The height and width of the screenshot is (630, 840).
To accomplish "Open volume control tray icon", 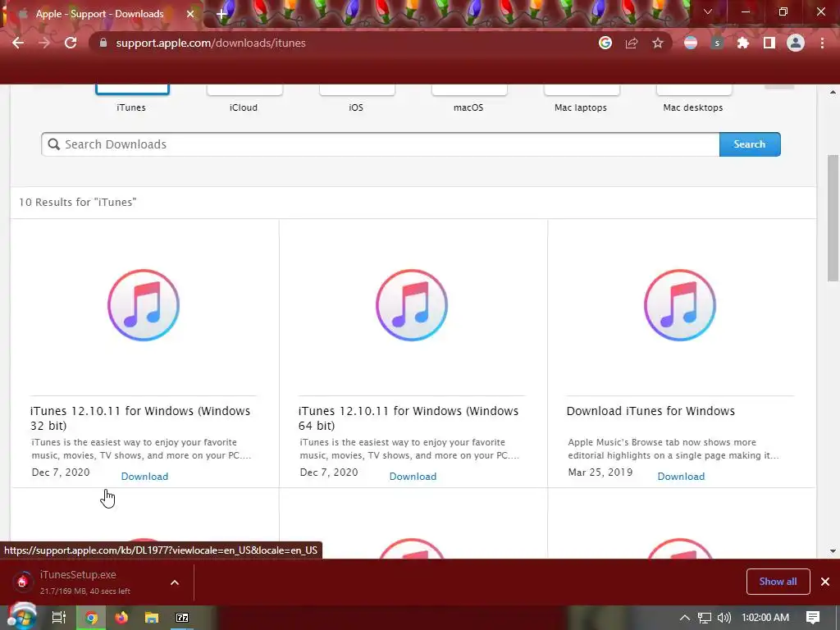I will click(x=724, y=618).
